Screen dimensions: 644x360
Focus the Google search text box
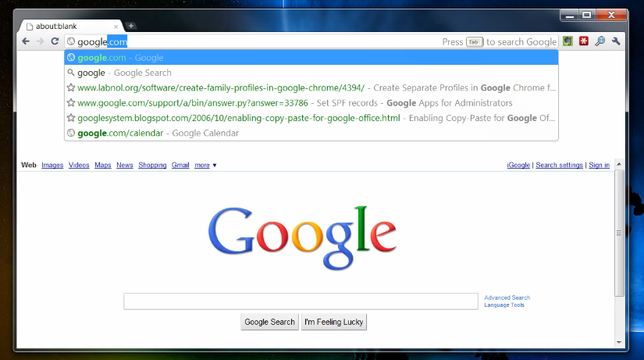[x=301, y=301]
